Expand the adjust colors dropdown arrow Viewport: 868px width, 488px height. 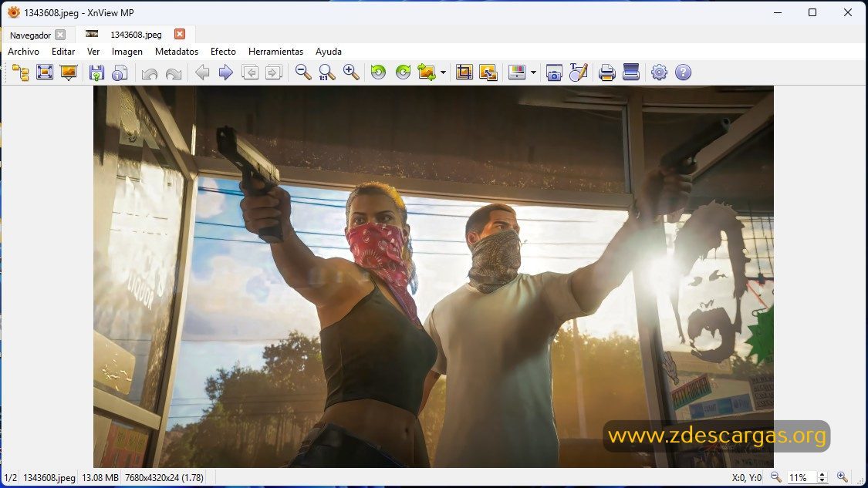pos(533,72)
